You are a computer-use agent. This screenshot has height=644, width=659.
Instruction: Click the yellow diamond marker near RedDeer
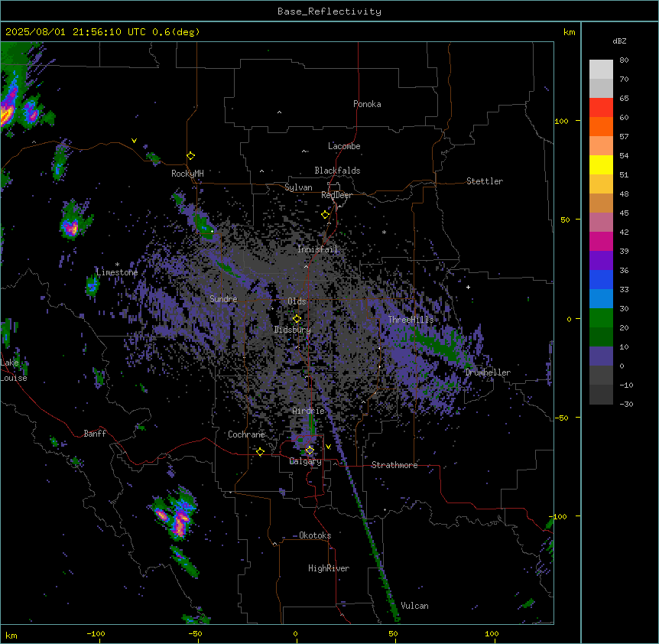[325, 215]
